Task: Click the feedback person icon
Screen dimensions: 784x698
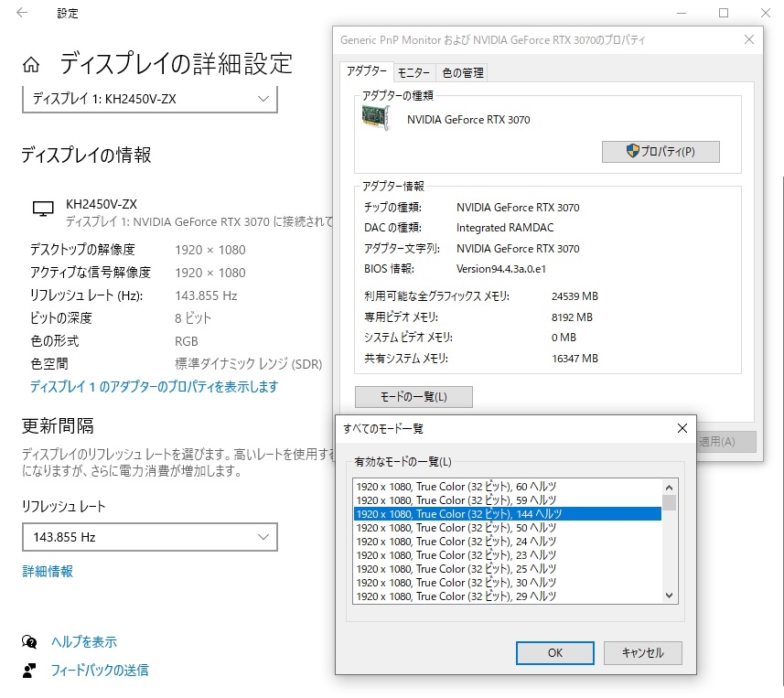Action: click(x=29, y=671)
